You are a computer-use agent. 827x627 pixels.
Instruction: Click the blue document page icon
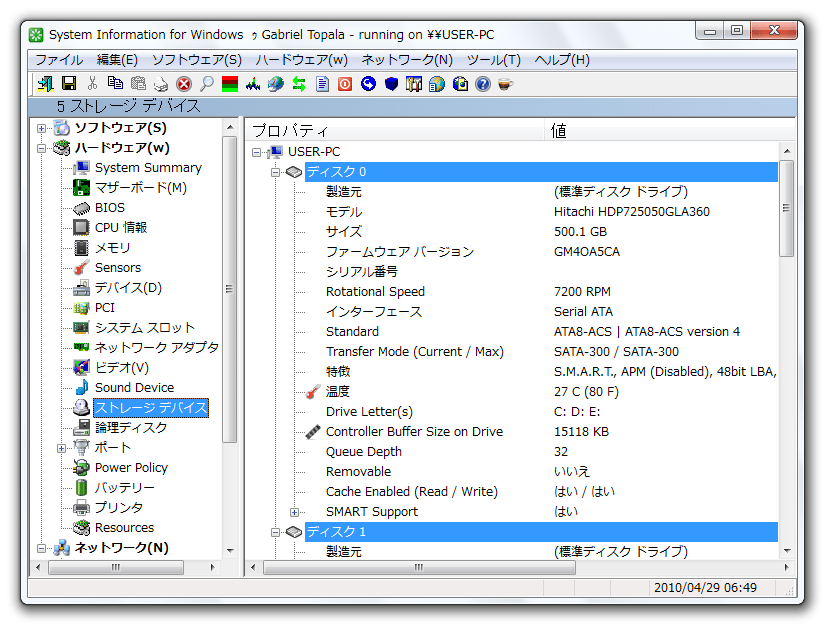(x=322, y=84)
